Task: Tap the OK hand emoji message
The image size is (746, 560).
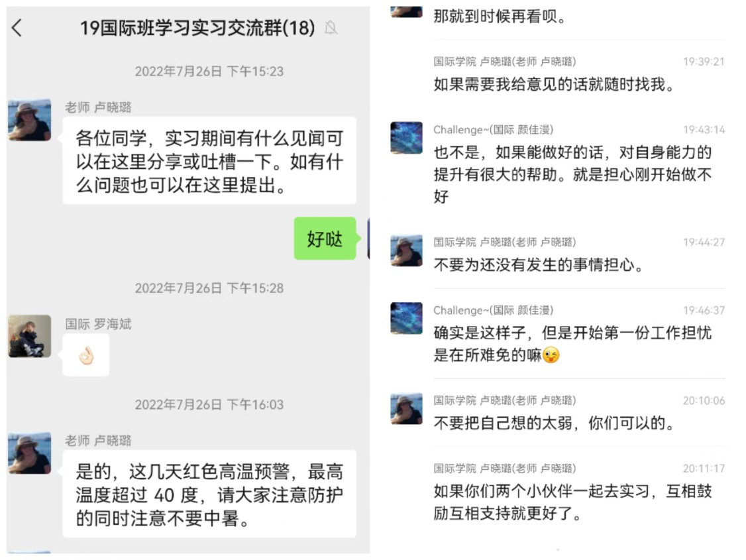Action: pyautogui.click(x=86, y=355)
